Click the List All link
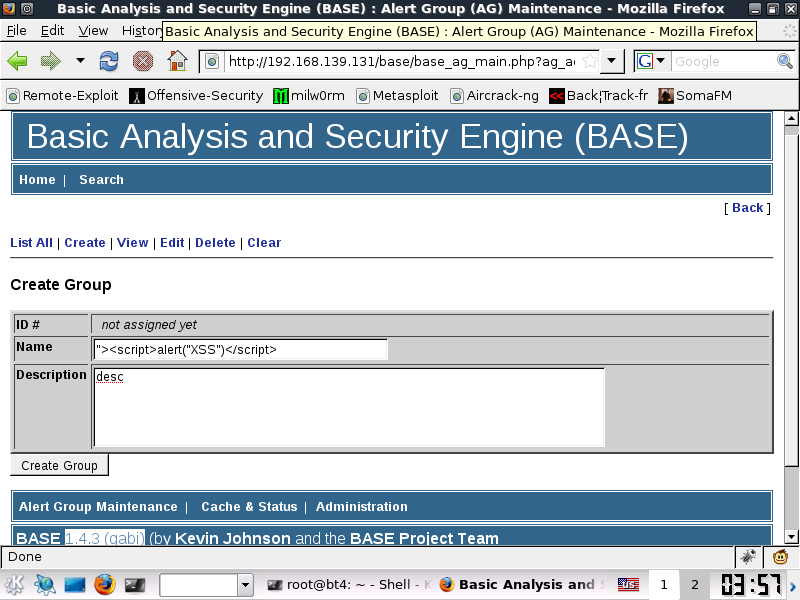This screenshot has height=600, width=800. coord(32,243)
